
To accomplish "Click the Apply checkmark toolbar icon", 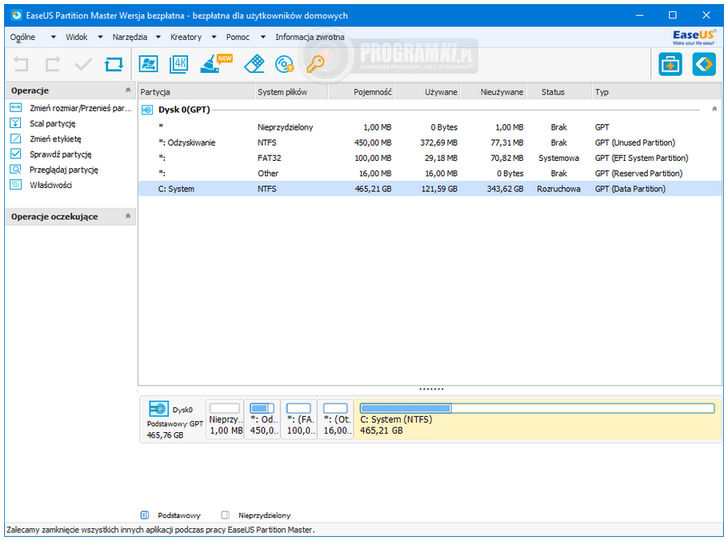I will point(83,64).
